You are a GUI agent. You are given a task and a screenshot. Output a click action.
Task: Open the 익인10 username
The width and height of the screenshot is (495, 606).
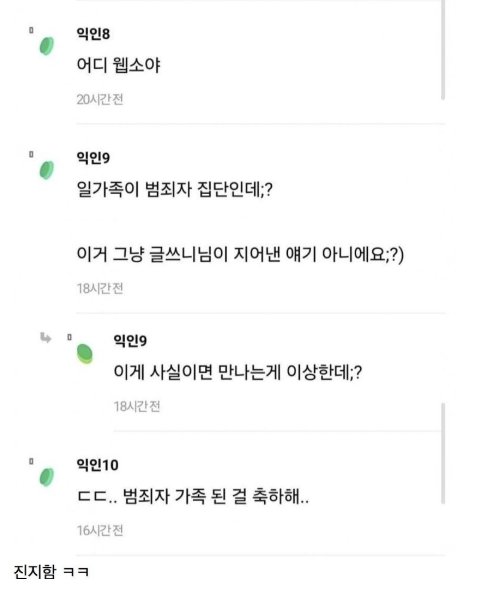tap(97, 465)
